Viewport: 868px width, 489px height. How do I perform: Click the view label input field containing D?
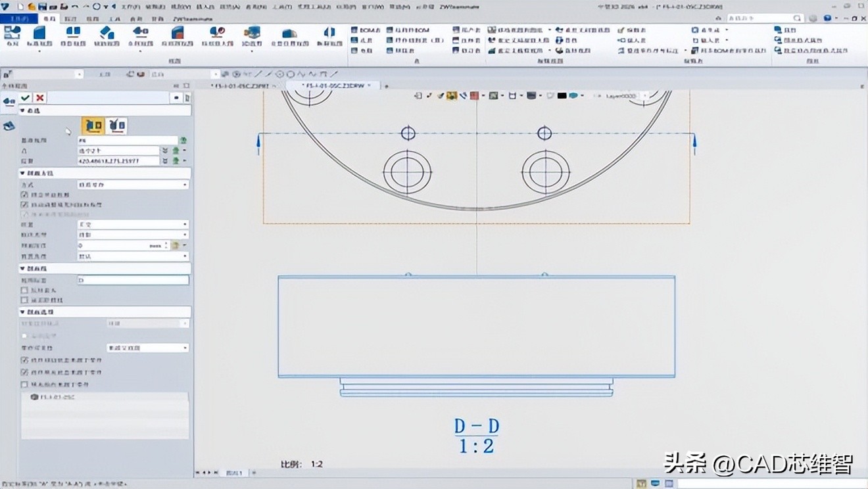pyautogui.click(x=133, y=280)
